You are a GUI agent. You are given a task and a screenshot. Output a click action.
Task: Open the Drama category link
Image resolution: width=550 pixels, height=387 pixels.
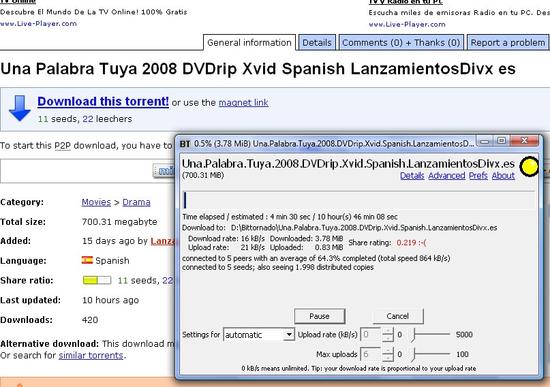pyautogui.click(x=136, y=202)
